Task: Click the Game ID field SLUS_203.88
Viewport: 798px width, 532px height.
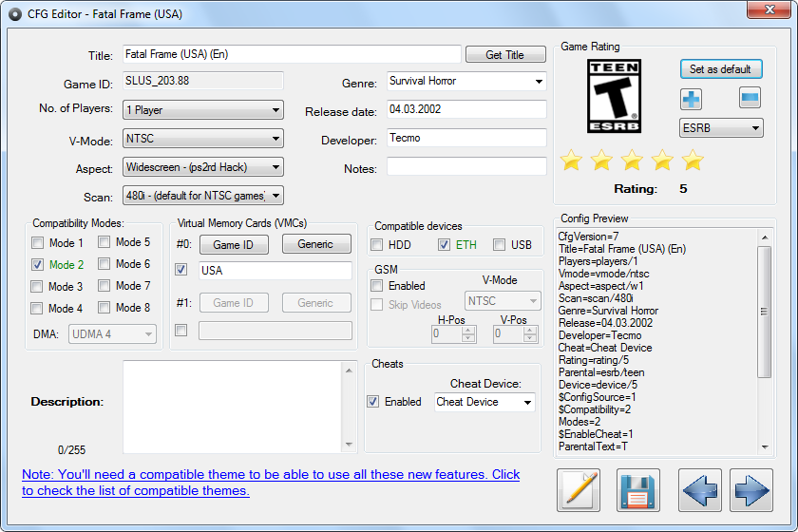Action: [203, 81]
